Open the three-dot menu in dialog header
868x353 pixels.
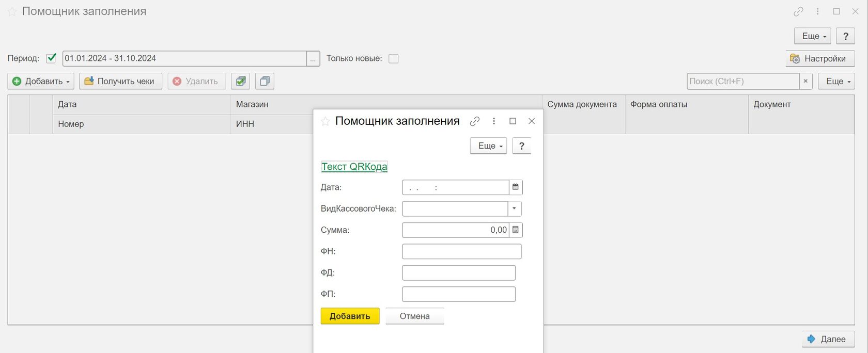494,121
